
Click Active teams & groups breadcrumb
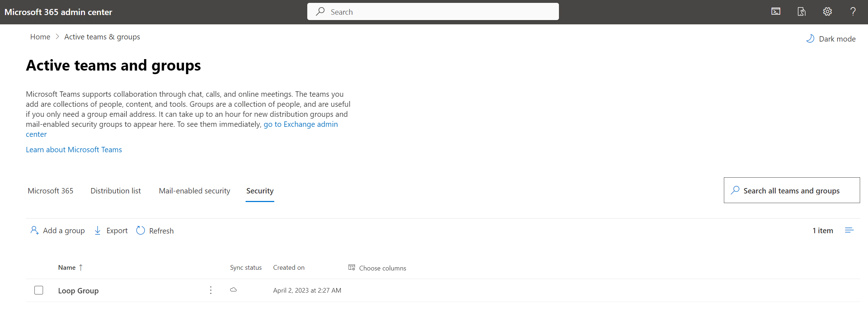click(x=102, y=37)
